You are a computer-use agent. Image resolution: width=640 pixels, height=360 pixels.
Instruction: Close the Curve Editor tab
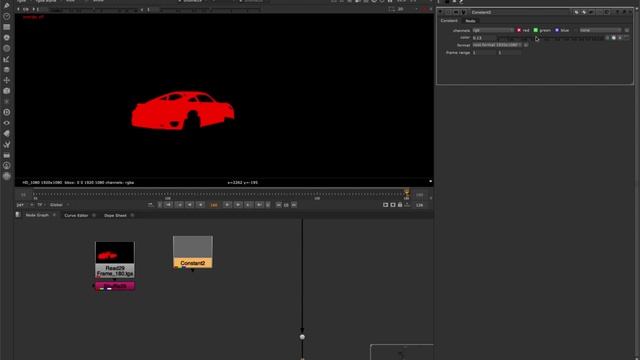coord(94,215)
